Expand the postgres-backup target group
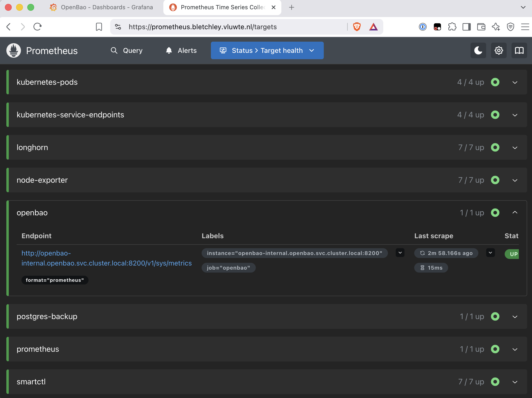 point(515,317)
